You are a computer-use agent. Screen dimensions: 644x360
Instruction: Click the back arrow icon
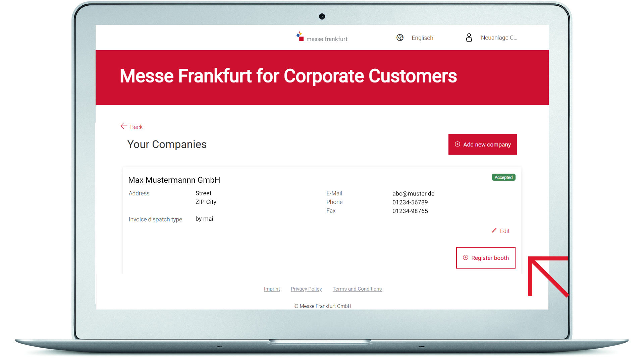coord(123,126)
